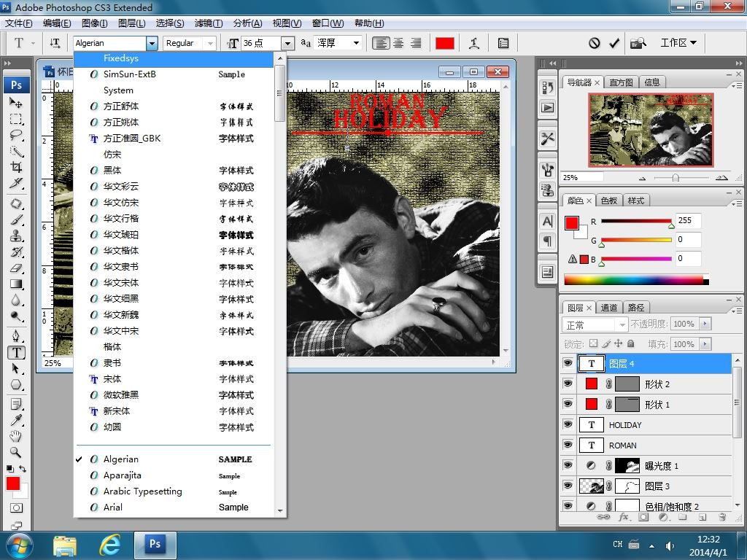This screenshot has height=560, width=747.
Task: Open the 文件(F) menu
Action: (x=18, y=23)
